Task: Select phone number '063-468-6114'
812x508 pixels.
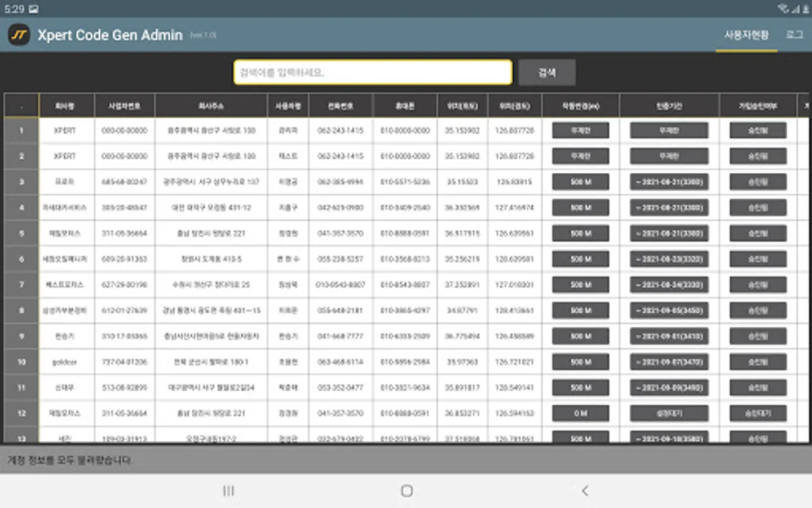Action: click(x=341, y=362)
